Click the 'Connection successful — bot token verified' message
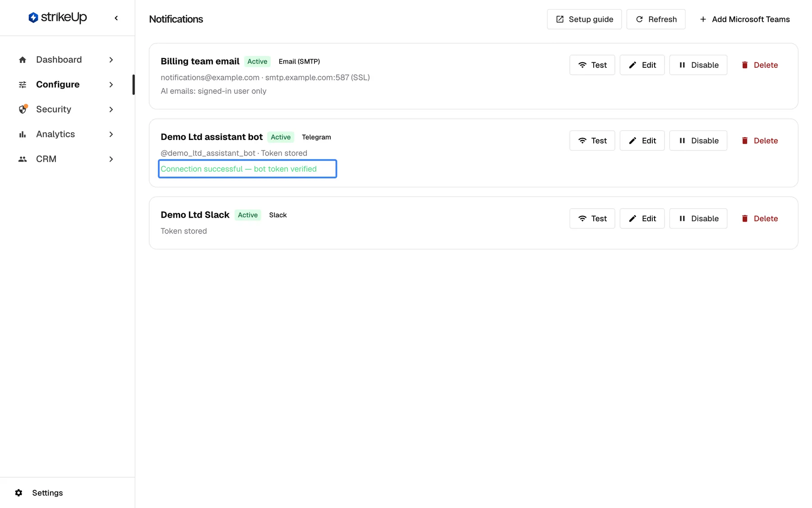 (239, 169)
